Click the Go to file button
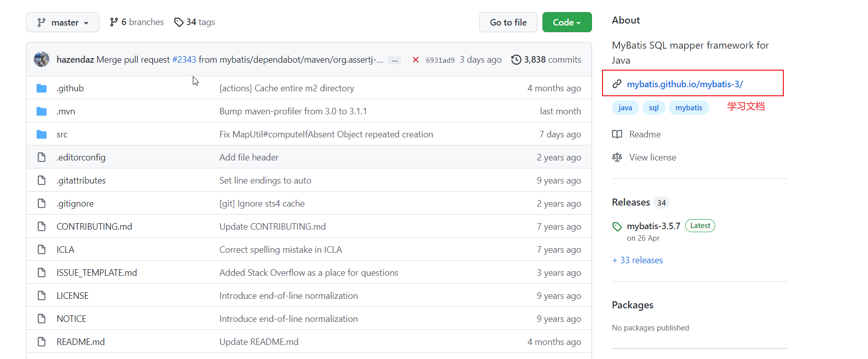The width and height of the screenshot is (868, 359). [x=508, y=22]
